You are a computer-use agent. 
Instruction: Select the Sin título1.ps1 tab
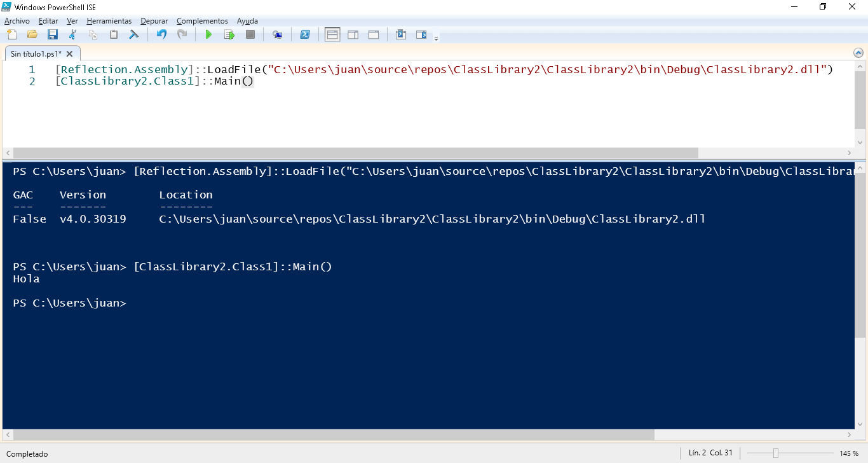(x=35, y=53)
